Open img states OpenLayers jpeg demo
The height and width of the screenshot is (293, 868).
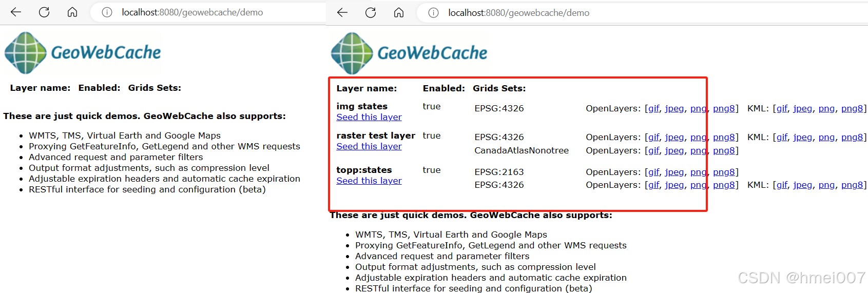(674, 108)
